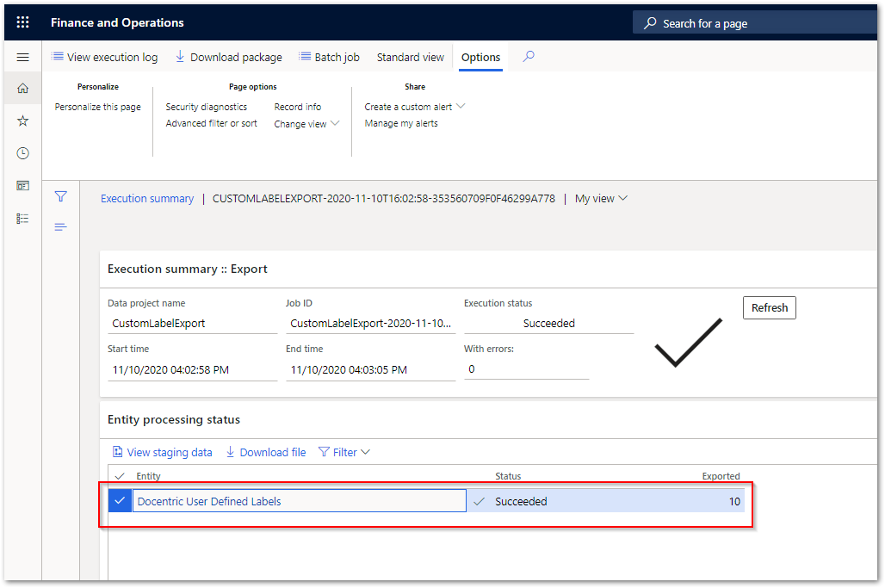This screenshot has width=885, height=588.
Task: Open the Options tab
Action: pos(481,57)
